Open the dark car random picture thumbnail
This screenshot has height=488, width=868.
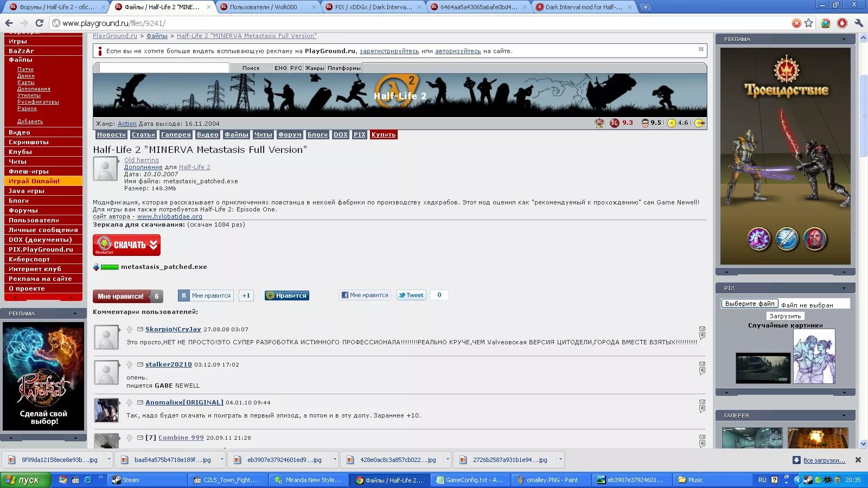point(763,368)
